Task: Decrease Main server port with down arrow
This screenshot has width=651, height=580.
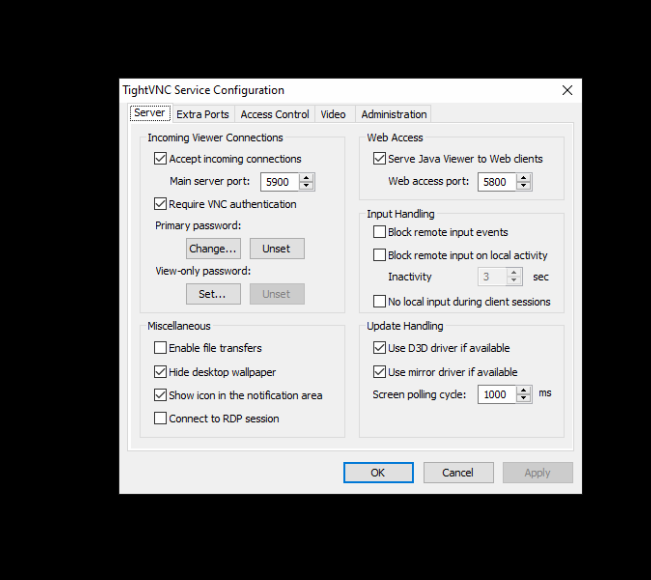Action: (x=306, y=186)
